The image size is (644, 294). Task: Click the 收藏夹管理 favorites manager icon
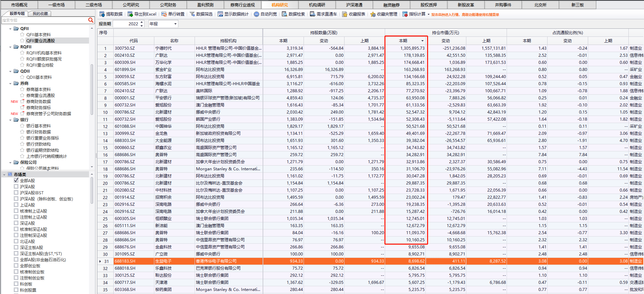(x=373, y=14)
